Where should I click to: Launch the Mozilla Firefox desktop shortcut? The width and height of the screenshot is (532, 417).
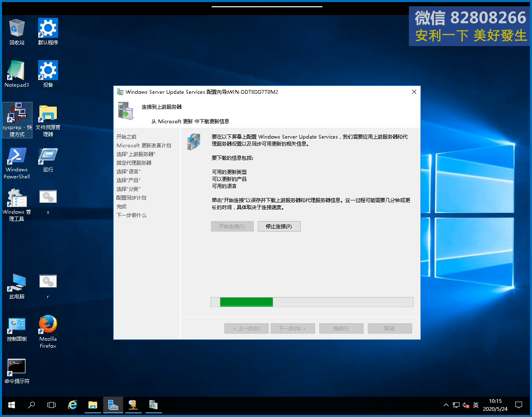tap(48, 332)
